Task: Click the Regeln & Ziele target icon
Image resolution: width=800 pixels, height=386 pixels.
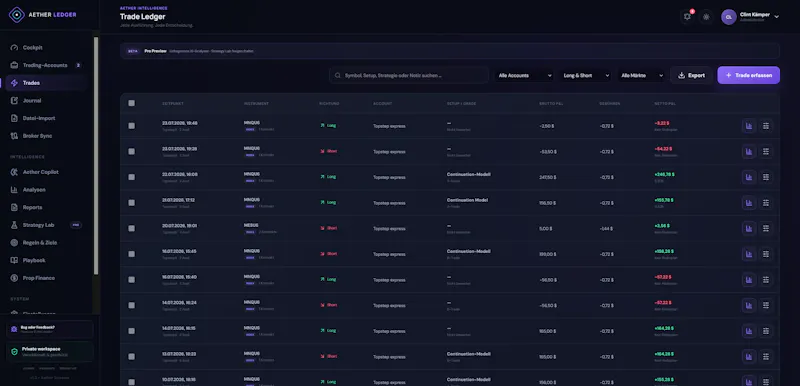Action: pyautogui.click(x=14, y=243)
